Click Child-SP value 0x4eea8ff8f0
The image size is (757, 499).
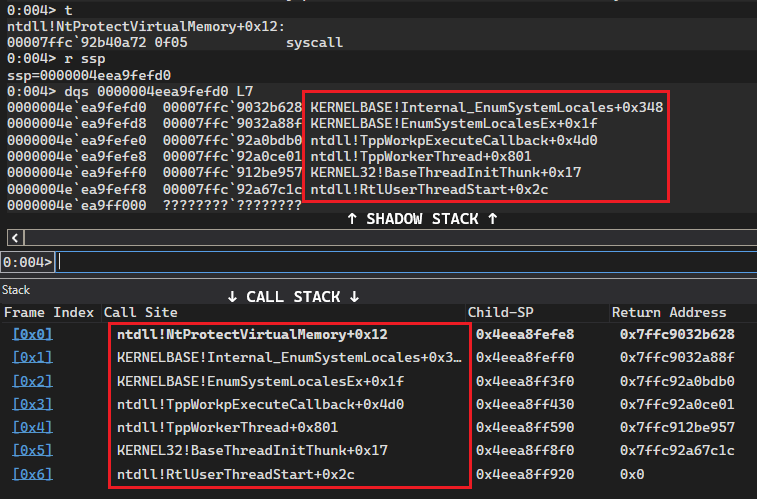[525, 450]
